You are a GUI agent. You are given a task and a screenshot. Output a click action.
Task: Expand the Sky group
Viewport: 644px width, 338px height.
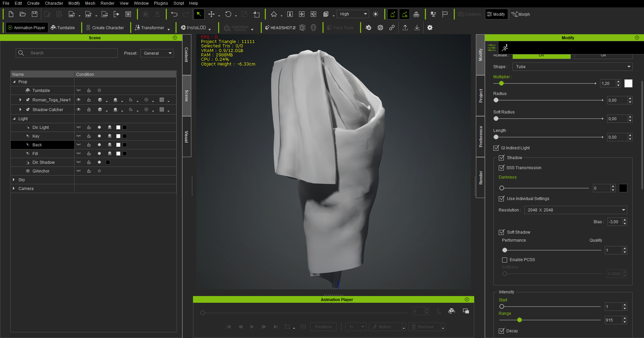pos(14,180)
